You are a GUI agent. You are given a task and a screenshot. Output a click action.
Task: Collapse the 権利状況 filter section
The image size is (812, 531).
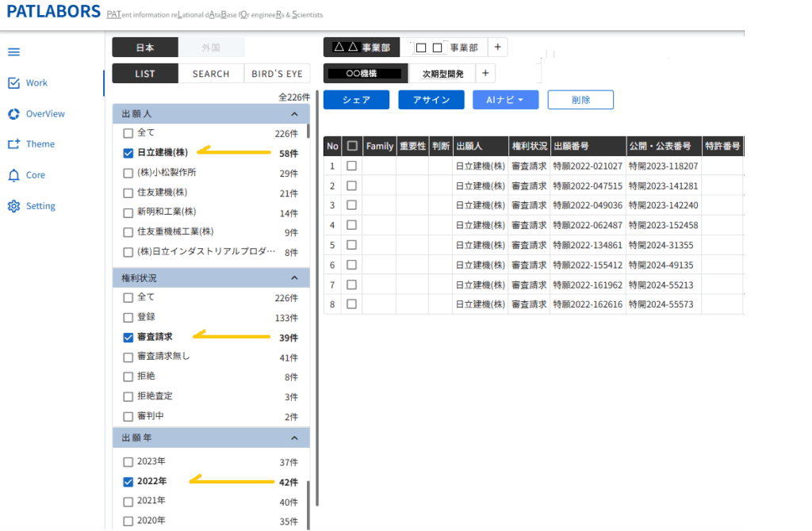pos(294,278)
